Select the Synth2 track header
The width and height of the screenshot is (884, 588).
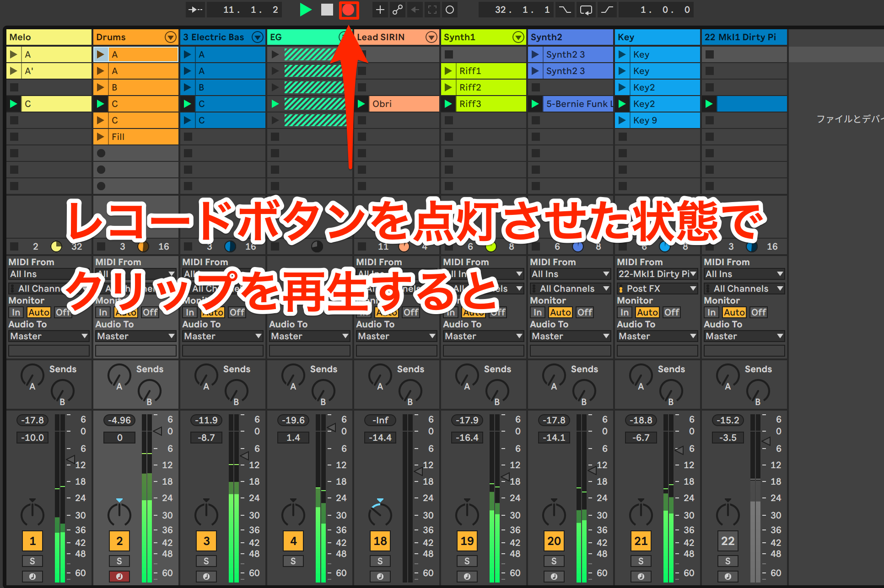tap(571, 37)
